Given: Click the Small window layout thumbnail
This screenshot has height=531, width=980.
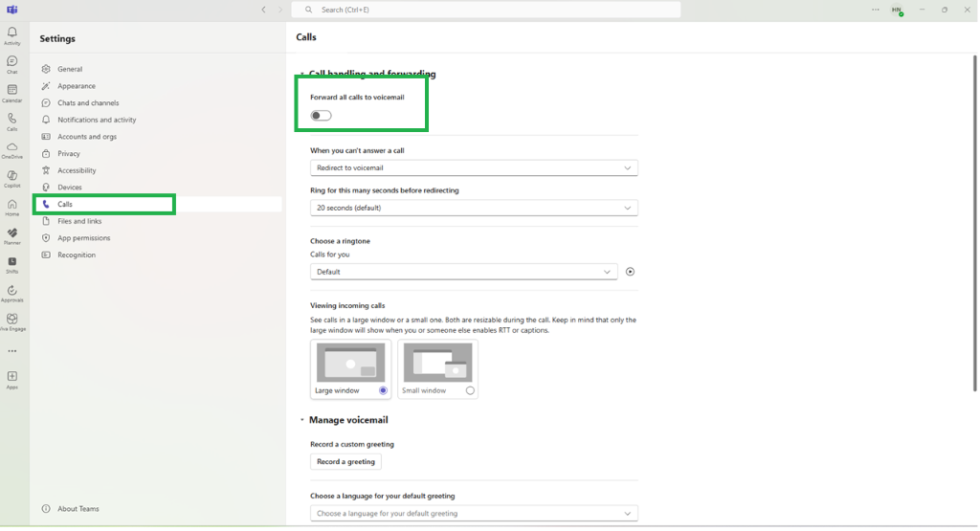Looking at the screenshot, I should [x=437, y=363].
